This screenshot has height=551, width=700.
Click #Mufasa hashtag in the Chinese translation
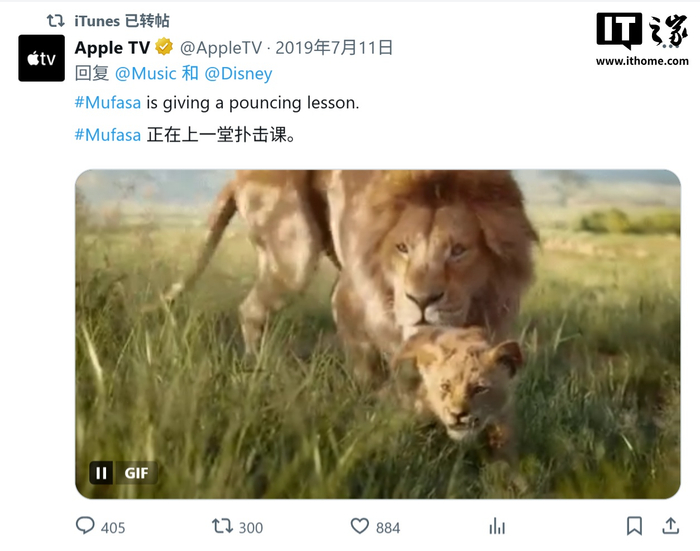coord(108,134)
